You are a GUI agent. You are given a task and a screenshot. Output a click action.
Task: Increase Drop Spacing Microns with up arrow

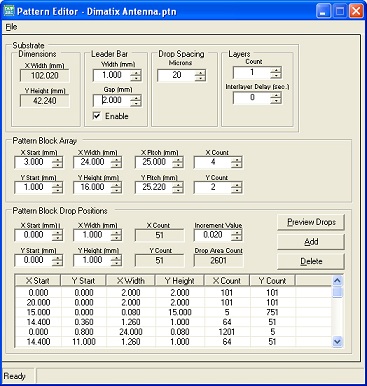[x=200, y=72]
